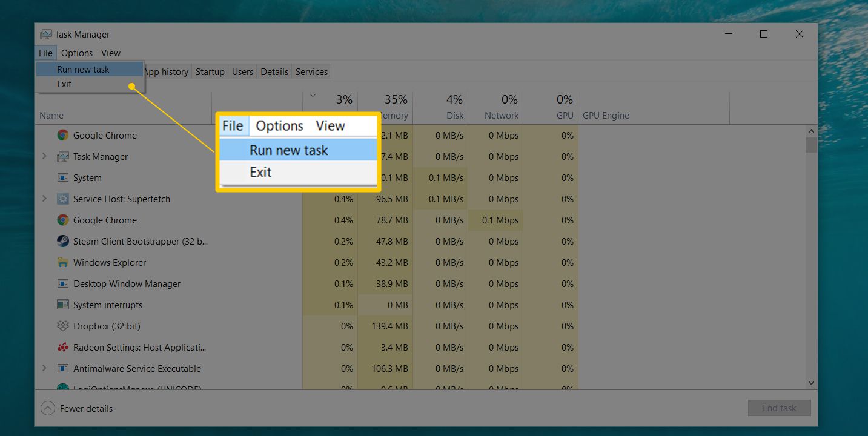Screen dimensions: 868x436
Task: Click the Service Host: Superfetch gear icon
Action: click(x=62, y=199)
